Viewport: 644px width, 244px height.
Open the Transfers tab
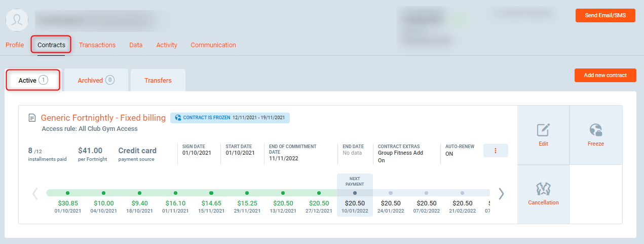click(158, 80)
